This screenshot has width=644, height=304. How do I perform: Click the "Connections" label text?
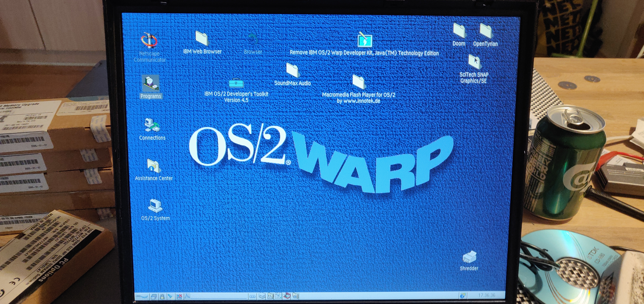(x=152, y=138)
